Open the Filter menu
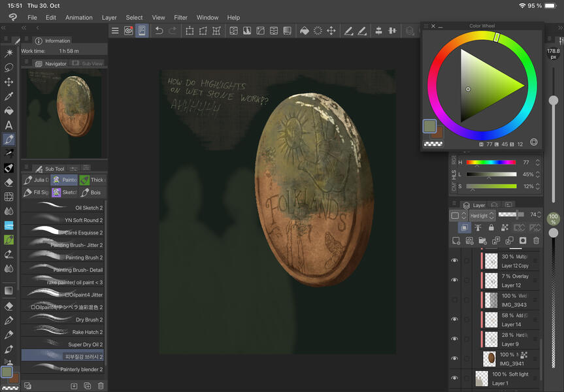The height and width of the screenshot is (392, 564). point(180,18)
